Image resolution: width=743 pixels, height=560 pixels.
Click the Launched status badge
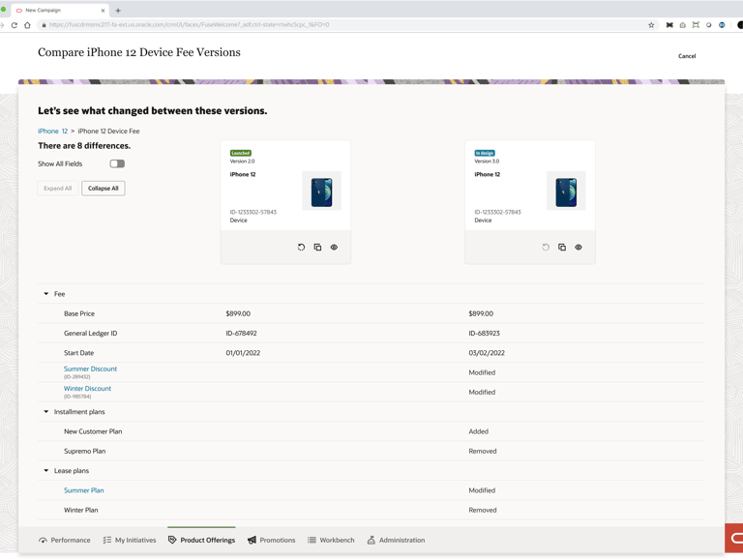(x=241, y=153)
